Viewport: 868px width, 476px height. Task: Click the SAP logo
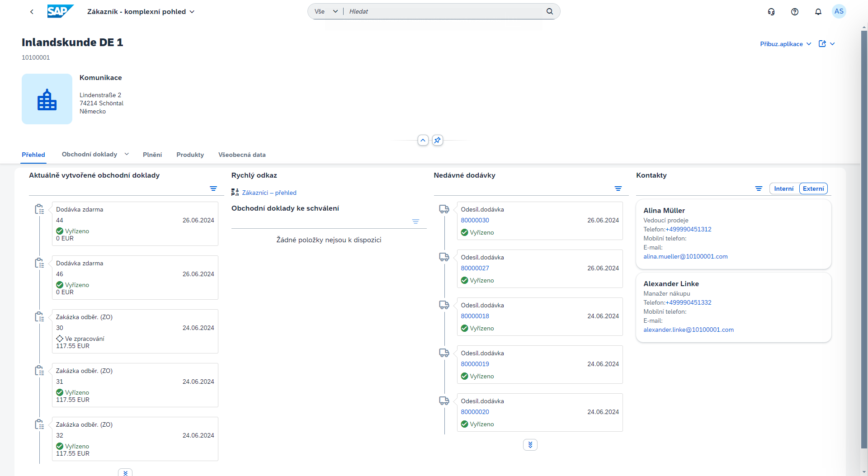coord(60,11)
